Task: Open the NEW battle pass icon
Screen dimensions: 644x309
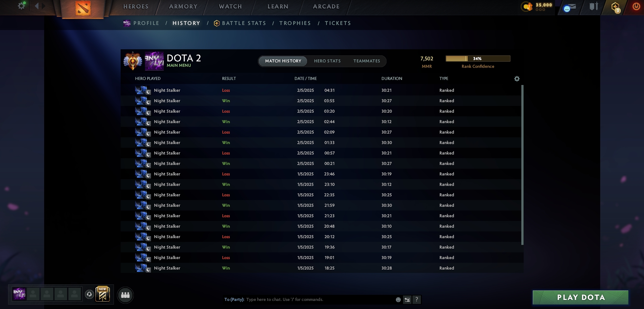Action: (102, 294)
